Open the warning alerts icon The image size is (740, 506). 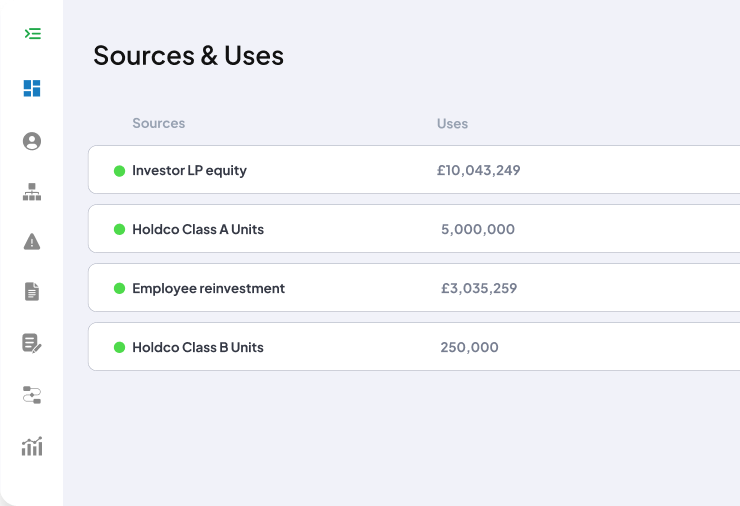click(x=32, y=242)
